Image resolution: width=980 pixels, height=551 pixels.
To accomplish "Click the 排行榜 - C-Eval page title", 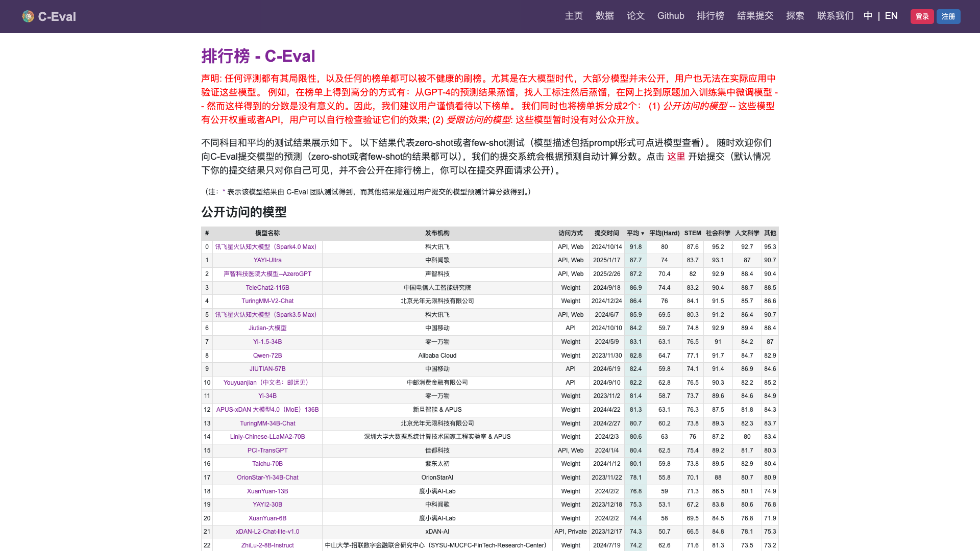I will coord(258,56).
